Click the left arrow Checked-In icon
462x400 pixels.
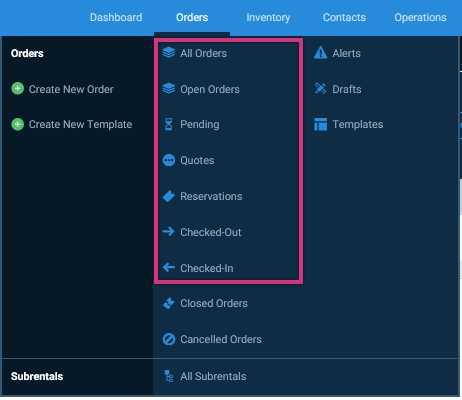point(169,267)
